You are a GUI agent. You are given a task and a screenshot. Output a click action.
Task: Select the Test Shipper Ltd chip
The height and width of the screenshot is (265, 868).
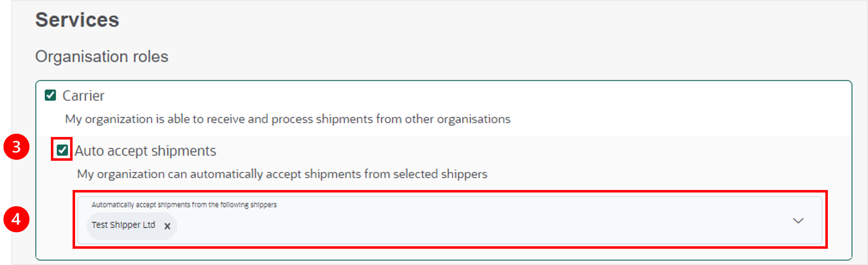(123, 225)
